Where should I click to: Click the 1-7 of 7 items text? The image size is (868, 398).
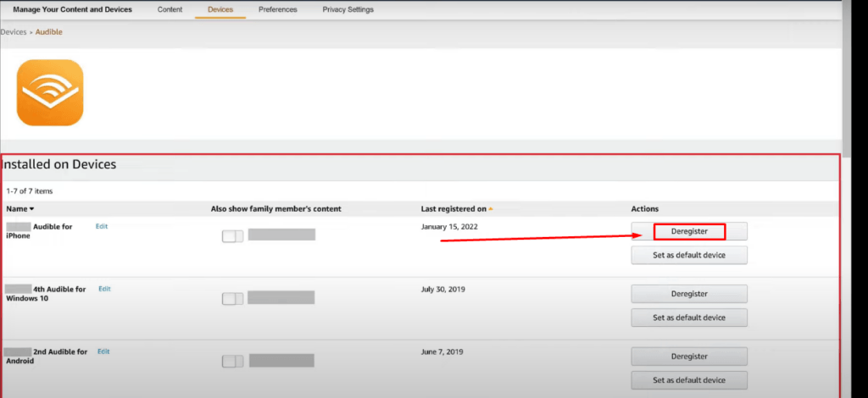click(x=30, y=191)
